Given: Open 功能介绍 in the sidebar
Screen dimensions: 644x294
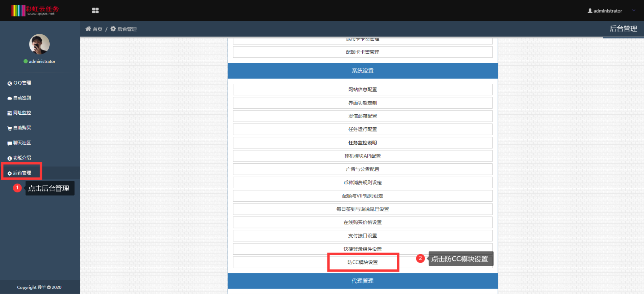Looking at the screenshot, I should 22,158.
